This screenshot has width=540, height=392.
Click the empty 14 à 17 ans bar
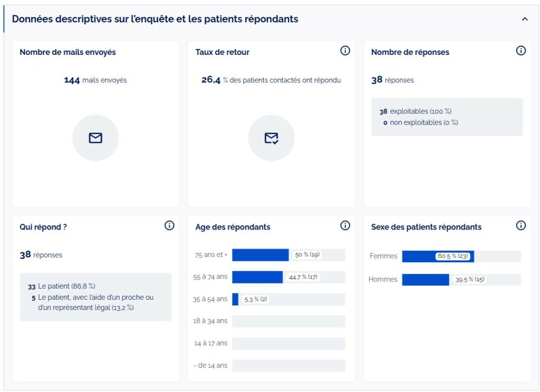[288, 343]
